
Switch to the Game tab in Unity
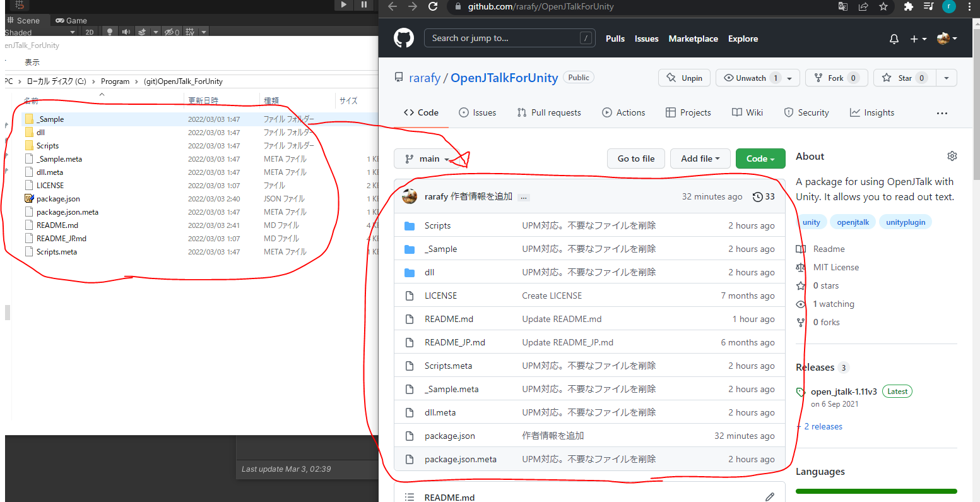coord(71,20)
